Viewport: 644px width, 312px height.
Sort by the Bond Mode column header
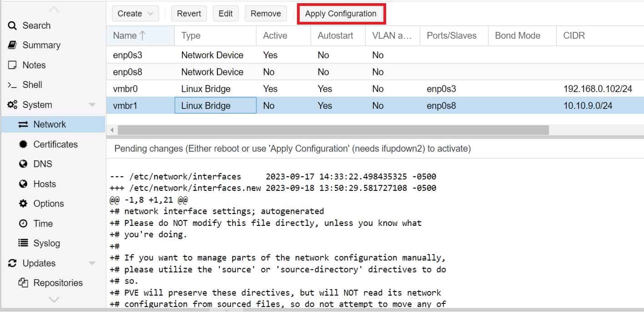point(522,36)
